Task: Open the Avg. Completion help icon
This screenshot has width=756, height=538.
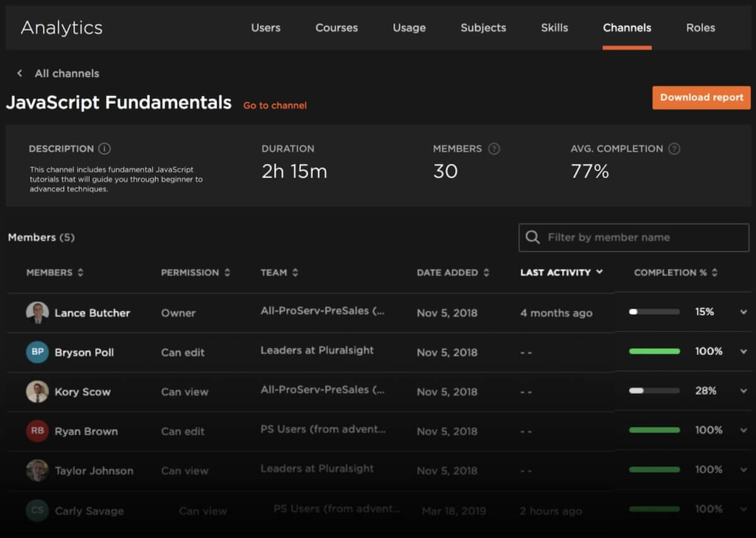Action: (674, 149)
